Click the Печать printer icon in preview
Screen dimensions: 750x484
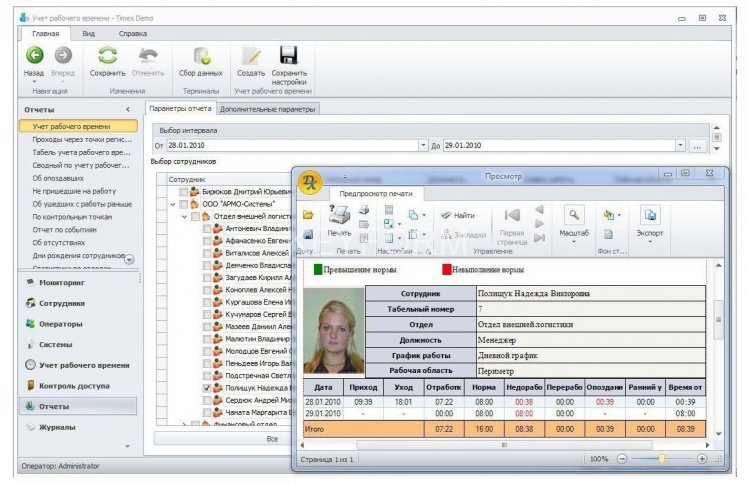click(340, 214)
